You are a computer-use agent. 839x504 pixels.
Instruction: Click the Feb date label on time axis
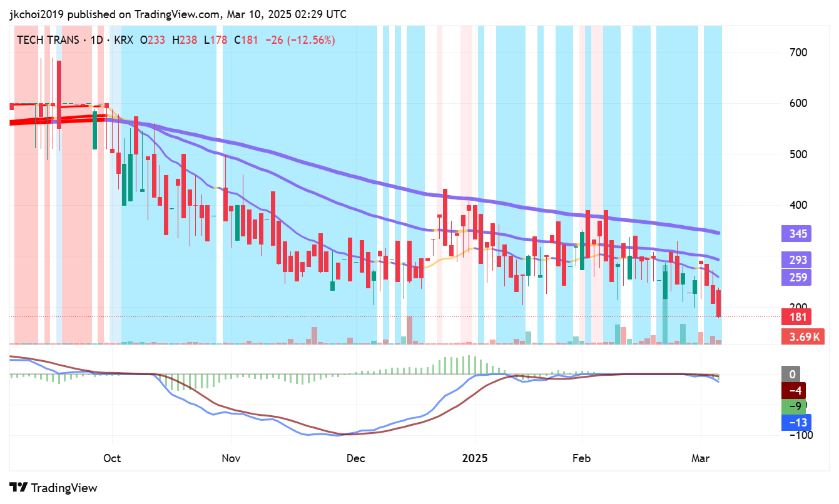pos(582,458)
